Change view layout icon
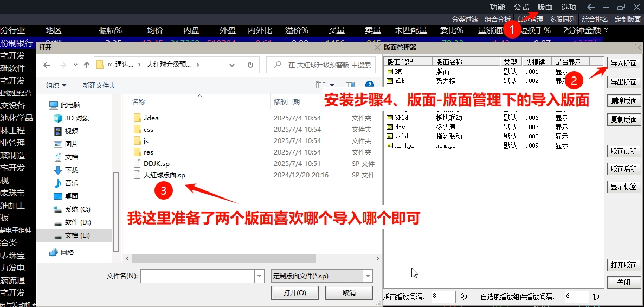 click(x=320, y=85)
